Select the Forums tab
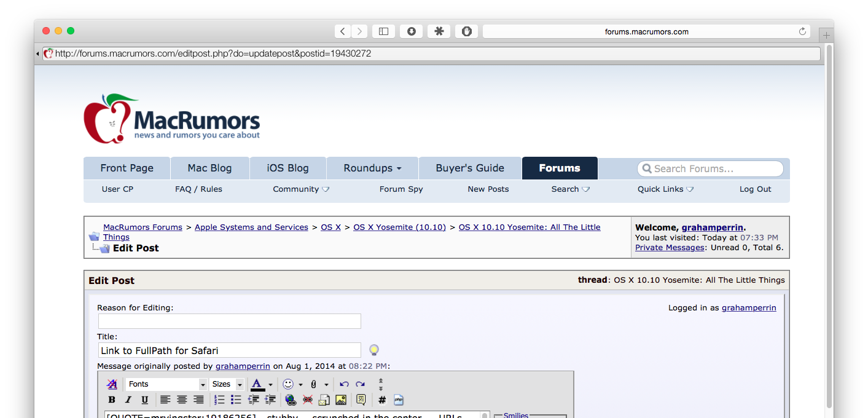This screenshot has width=868, height=418. click(x=560, y=168)
